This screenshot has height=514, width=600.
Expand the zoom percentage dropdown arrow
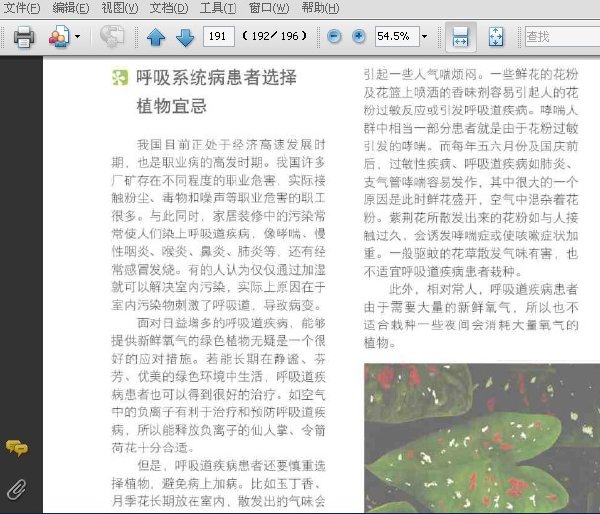pos(424,37)
